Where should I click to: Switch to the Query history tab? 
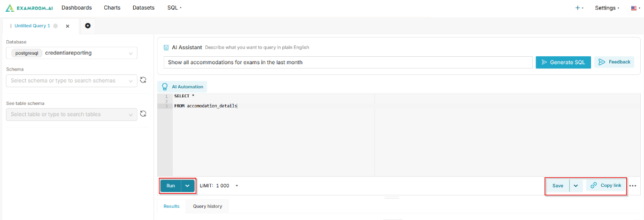pyautogui.click(x=207, y=206)
